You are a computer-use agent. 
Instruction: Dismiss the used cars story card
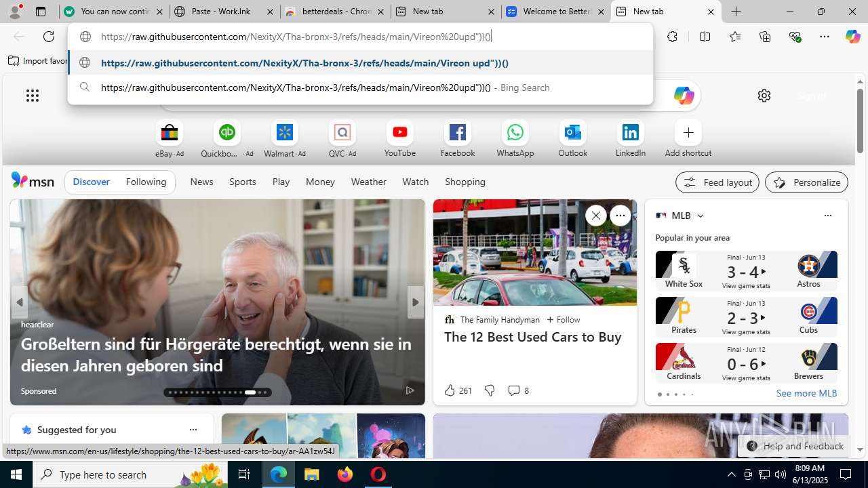(x=595, y=216)
